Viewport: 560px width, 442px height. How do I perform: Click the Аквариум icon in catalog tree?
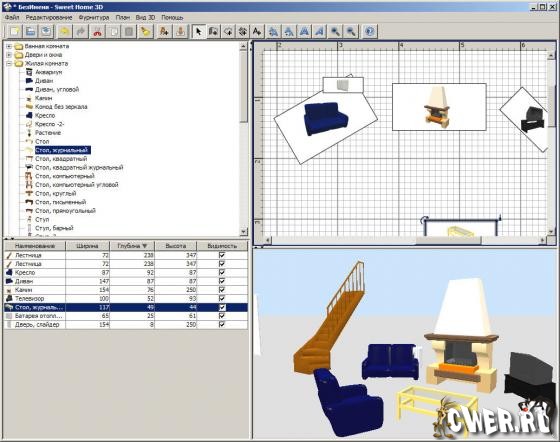tap(29, 72)
